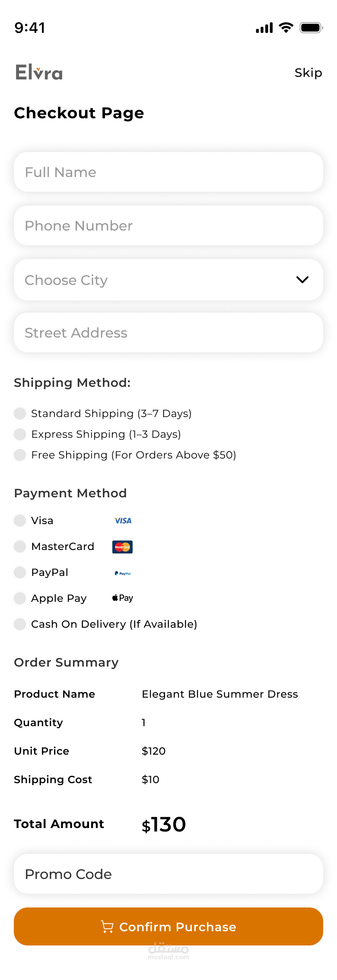The image size is (337, 980).
Task: Select Express Shipping (1–3 Days) option
Action: (20, 434)
